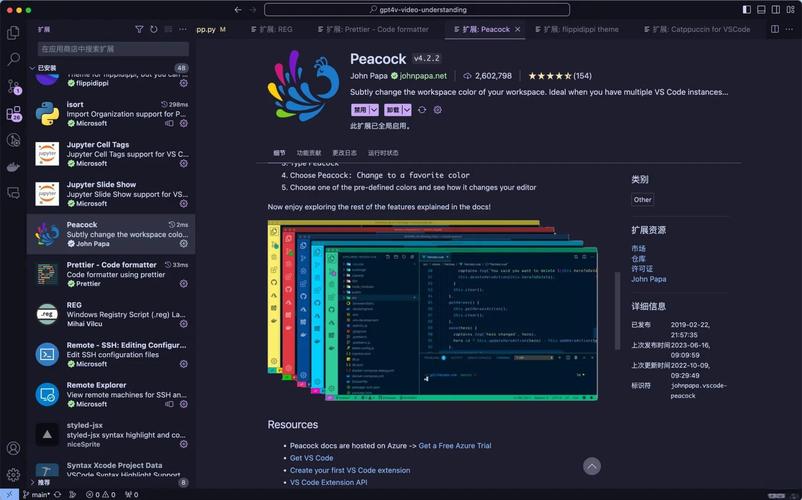Image resolution: width=802 pixels, height=500 pixels.
Task: Refresh the extensions list
Action: (153, 30)
